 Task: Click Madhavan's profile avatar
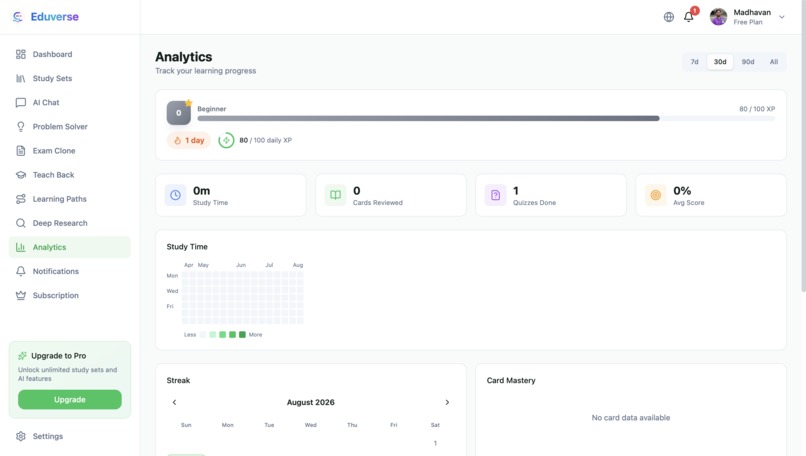tap(718, 17)
